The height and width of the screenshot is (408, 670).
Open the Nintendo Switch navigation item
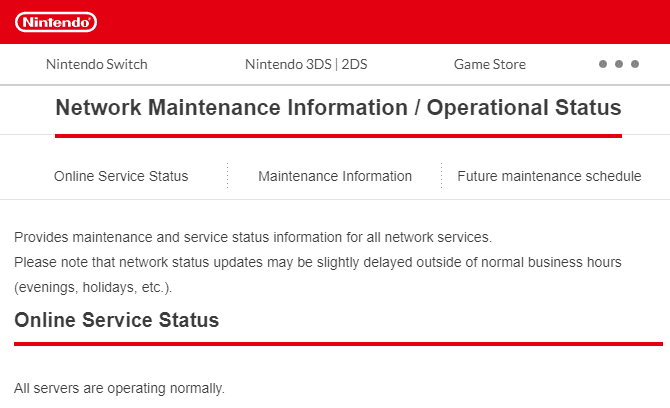97,65
